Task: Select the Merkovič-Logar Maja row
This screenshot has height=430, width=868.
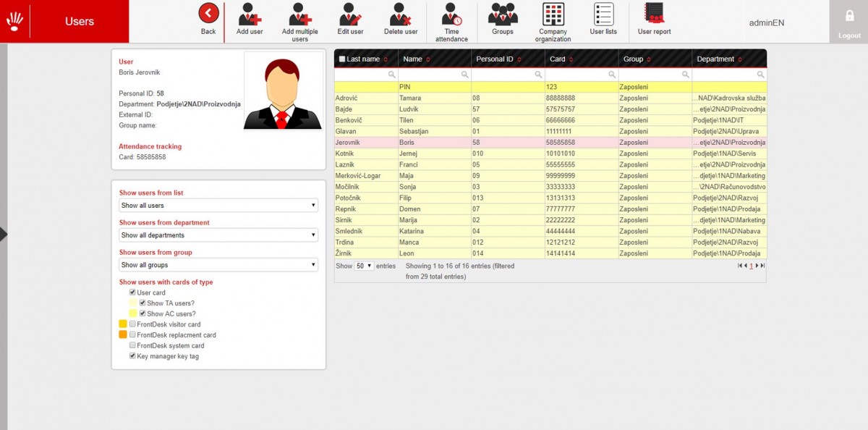Action: 550,175
